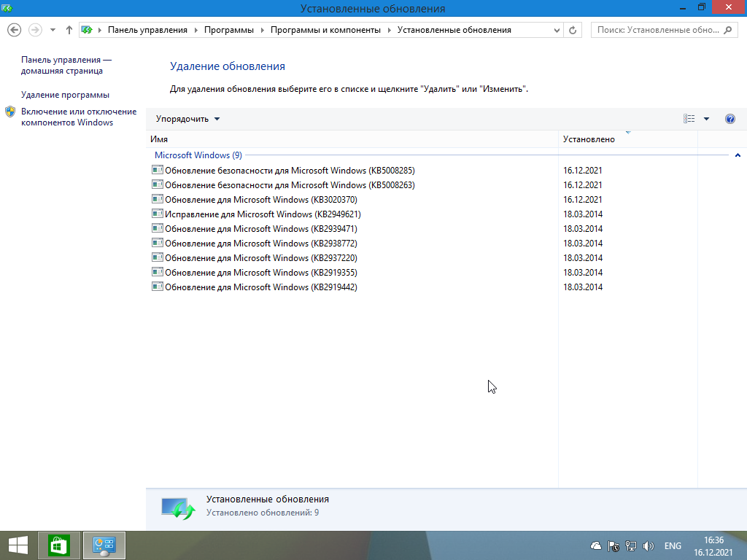Expand the chevron after Панель управления breadcrumb
Screen dimensions: 747x560
click(x=196, y=30)
